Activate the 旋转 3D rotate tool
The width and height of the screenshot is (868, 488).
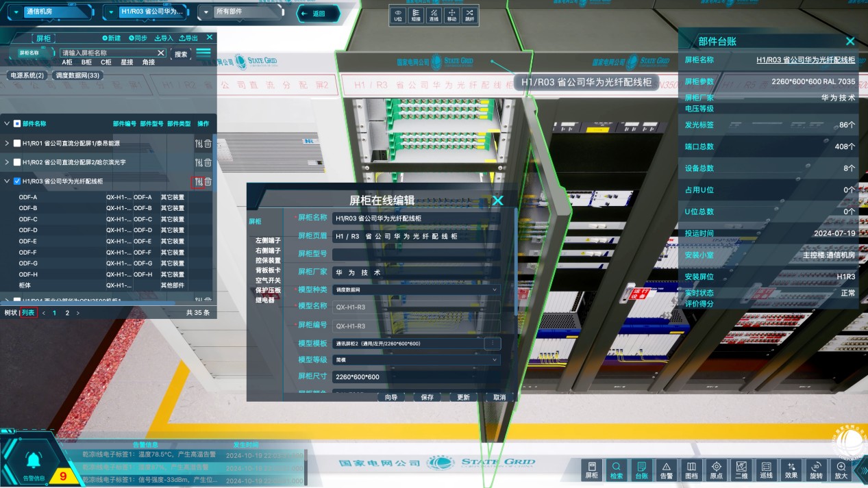(x=816, y=470)
